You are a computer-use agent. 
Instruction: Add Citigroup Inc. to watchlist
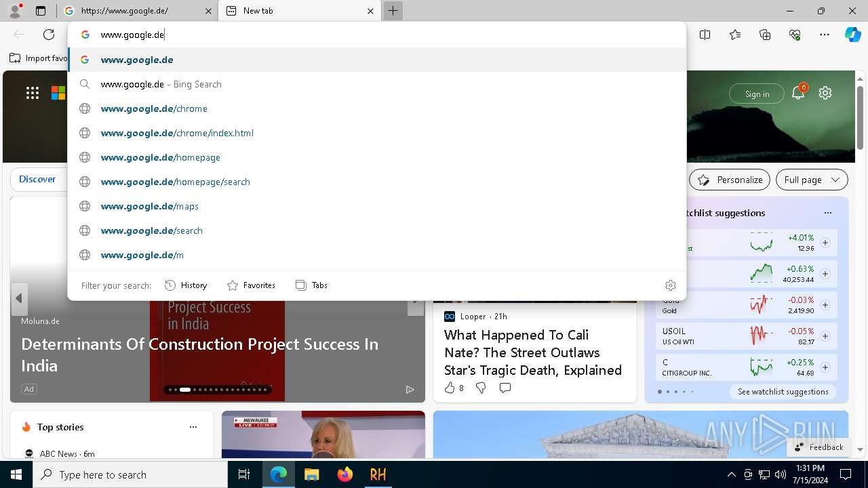825,367
